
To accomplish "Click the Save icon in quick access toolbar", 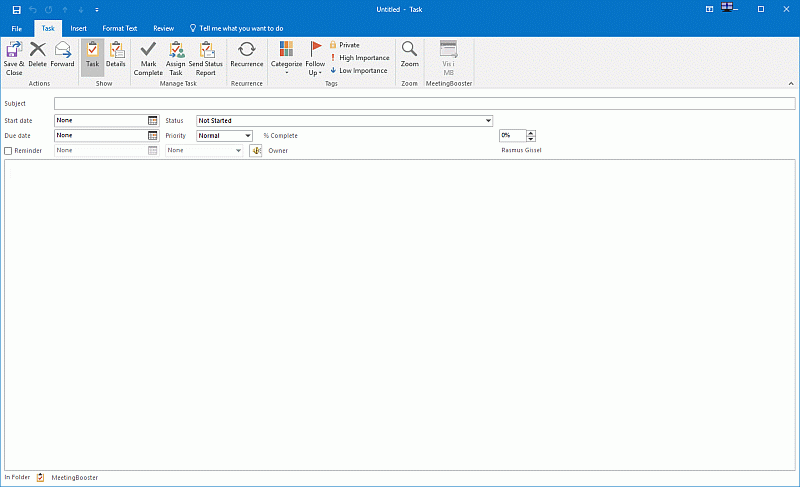I will coord(16,10).
